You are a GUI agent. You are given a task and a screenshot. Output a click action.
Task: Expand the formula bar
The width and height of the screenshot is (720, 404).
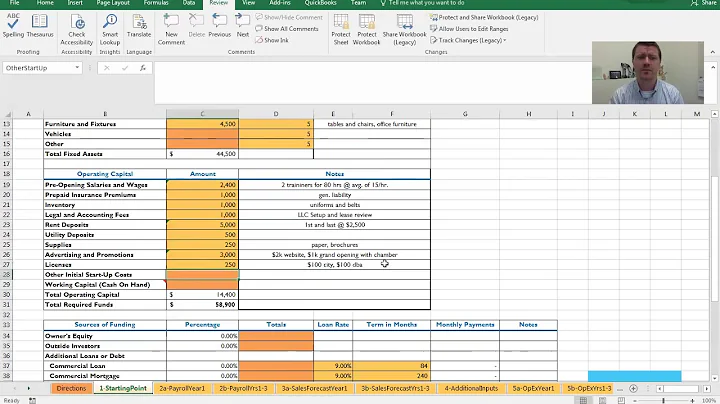click(713, 67)
